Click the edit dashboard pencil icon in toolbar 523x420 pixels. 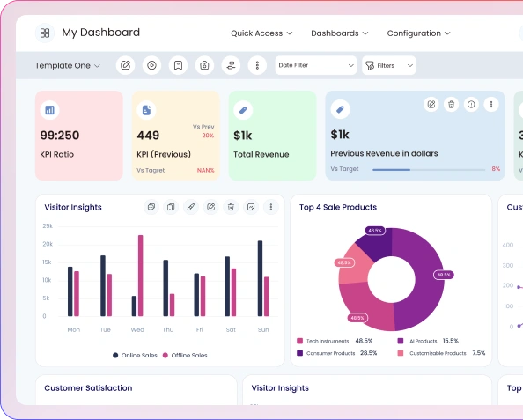click(x=125, y=65)
